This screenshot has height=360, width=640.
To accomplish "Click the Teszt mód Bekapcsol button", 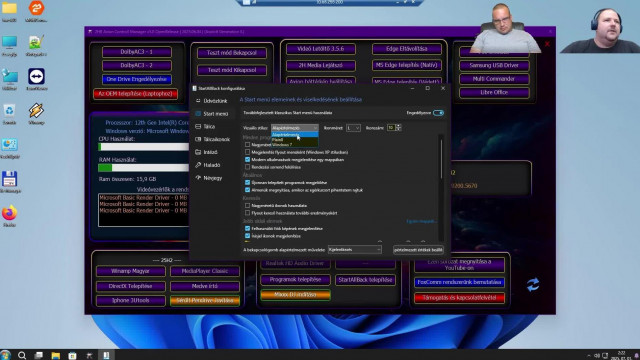I will (232, 53).
